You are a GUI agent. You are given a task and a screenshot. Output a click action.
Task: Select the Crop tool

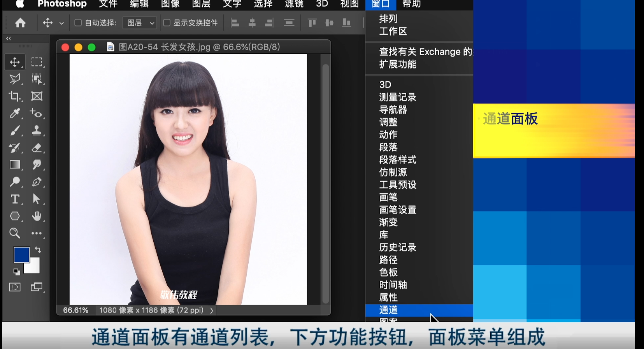[x=15, y=96]
